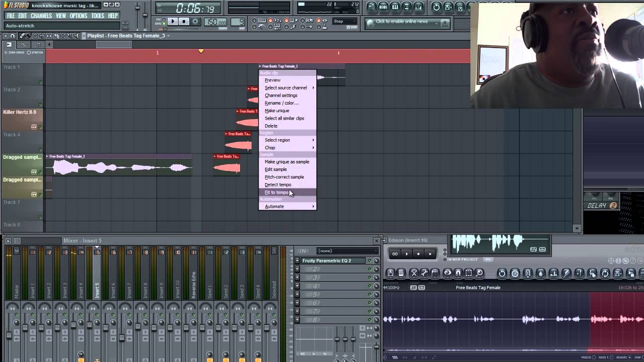Image resolution: width=644 pixels, height=362 pixels.
Task: Stop playback on main transport
Action: tap(184, 21)
